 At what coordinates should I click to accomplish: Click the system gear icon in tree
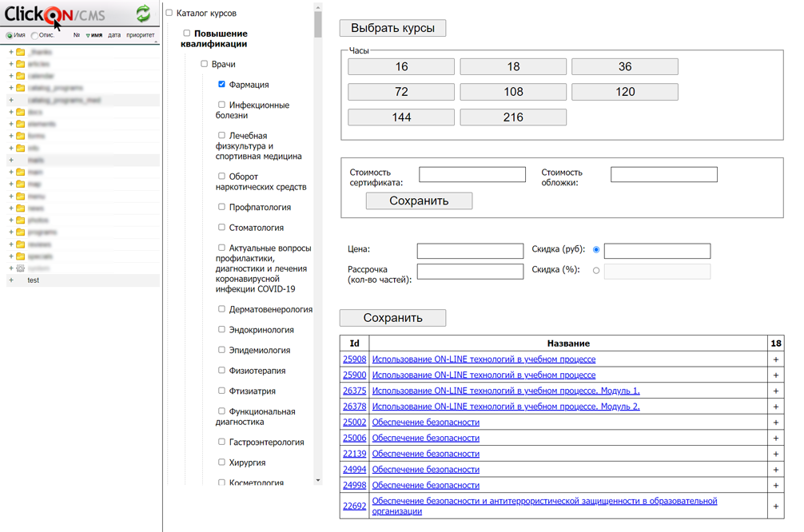point(21,268)
